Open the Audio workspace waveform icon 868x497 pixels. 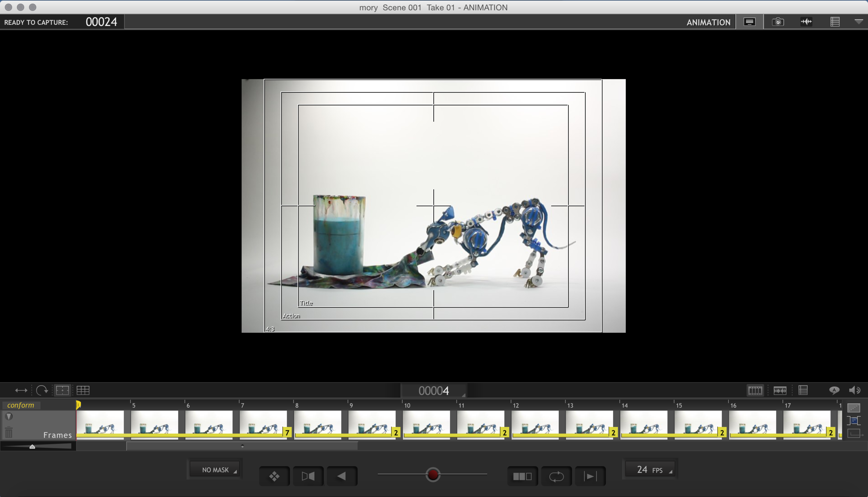coord(806,22)
